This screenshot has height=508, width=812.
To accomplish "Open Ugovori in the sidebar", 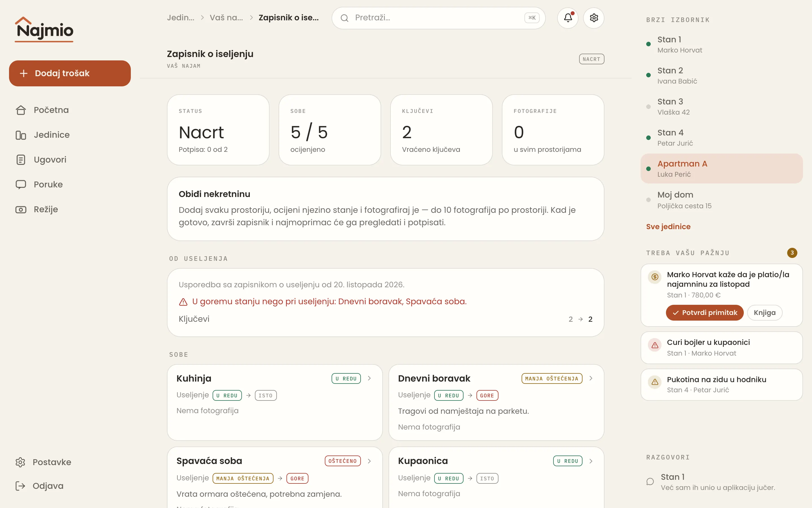I will click(x=70, y=159).
